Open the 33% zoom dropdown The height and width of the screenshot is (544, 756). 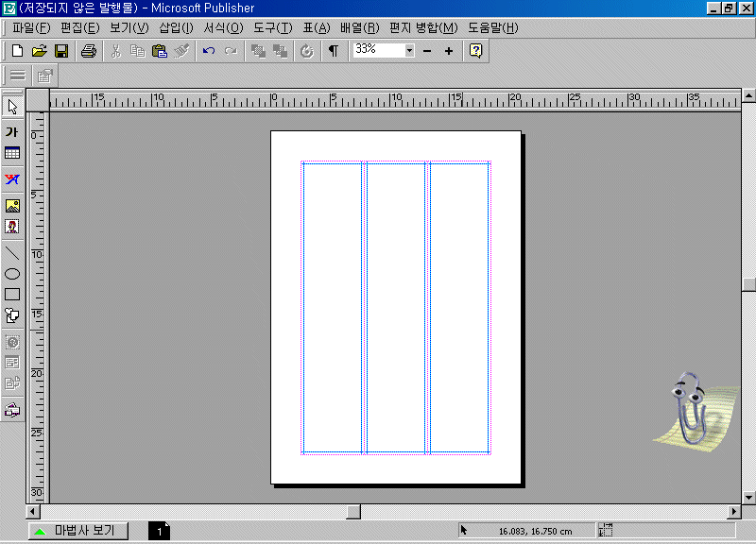point(409,50)
